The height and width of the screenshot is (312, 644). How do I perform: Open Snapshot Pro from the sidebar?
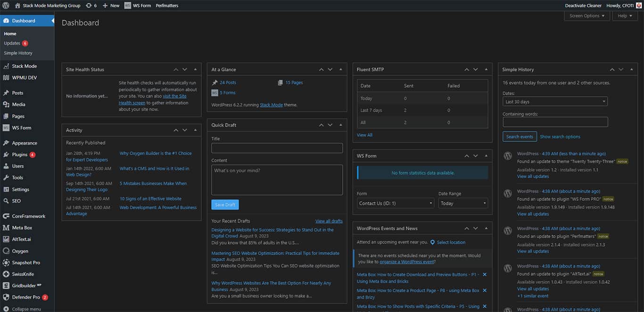(x=25, y=262)
